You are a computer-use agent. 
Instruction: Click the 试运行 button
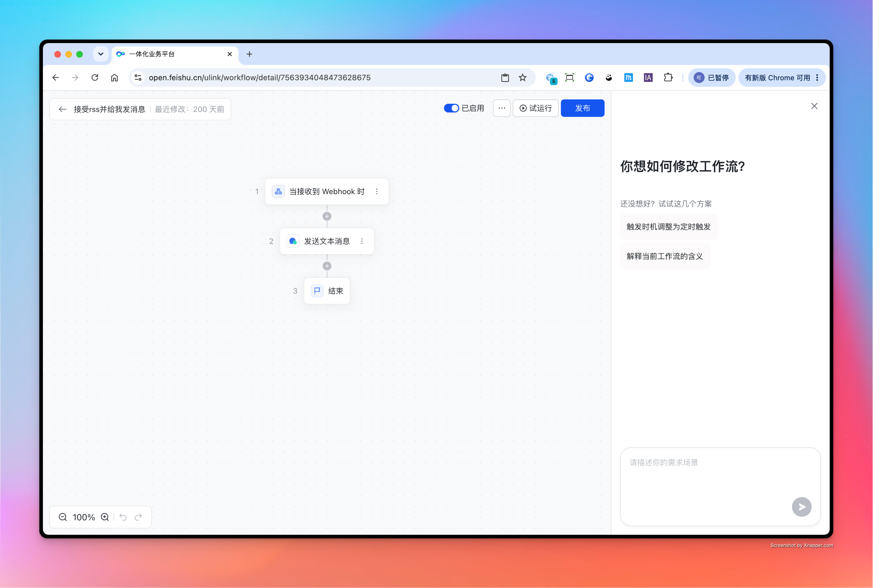(x=535, y=108)
